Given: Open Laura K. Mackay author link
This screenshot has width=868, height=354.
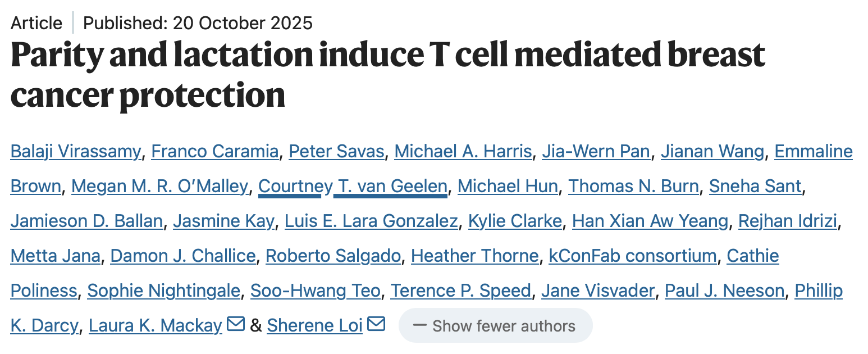Looking at the screenshot, I should [x=156, y=325].
